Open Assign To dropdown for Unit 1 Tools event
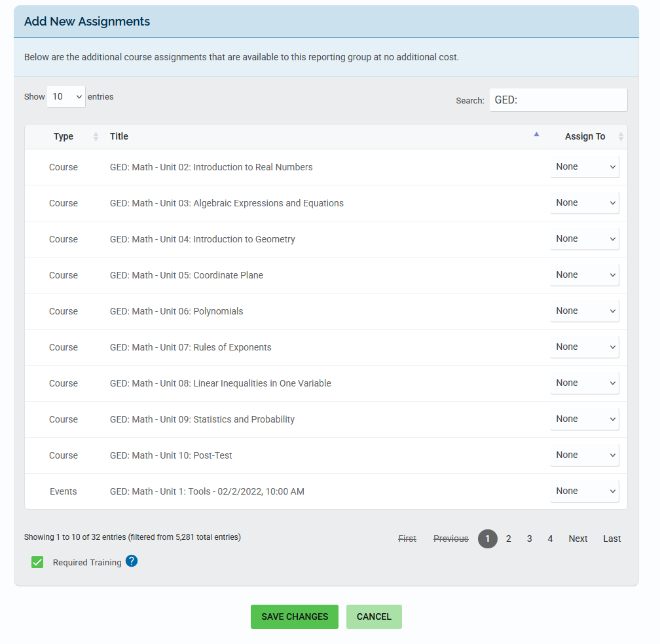The width and height of the screenshot is (660, 644). (x=585, y=491)
